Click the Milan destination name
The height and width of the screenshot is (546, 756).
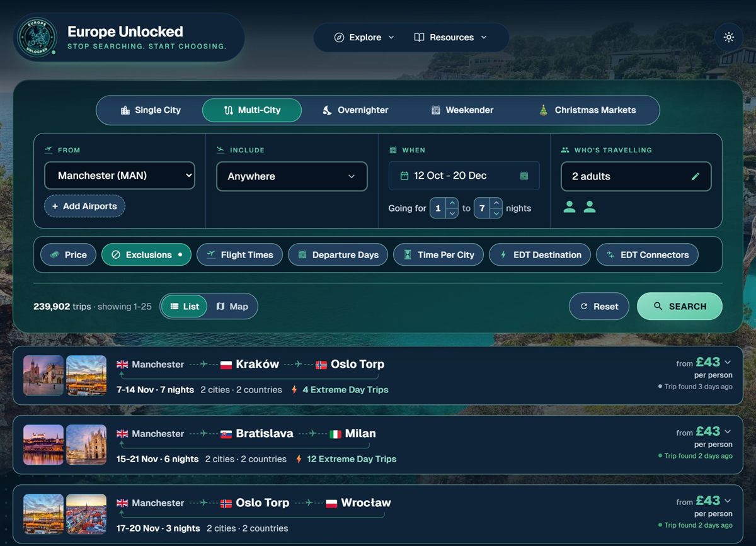360,433
